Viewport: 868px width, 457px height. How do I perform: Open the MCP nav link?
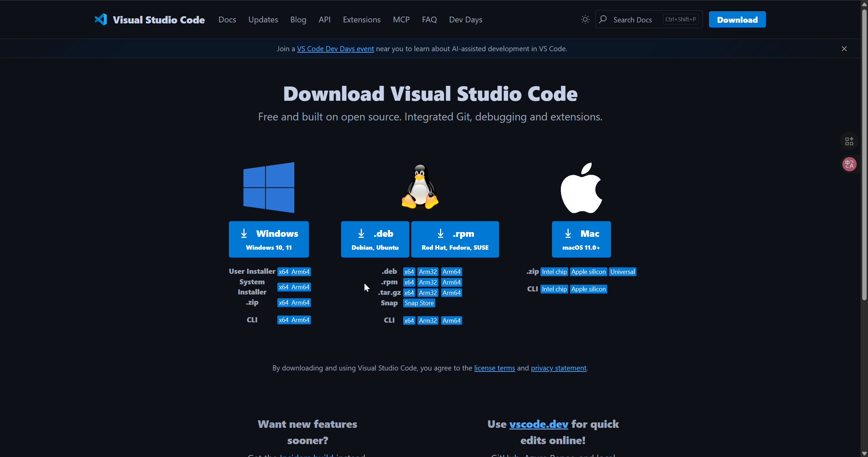point(401,20)
